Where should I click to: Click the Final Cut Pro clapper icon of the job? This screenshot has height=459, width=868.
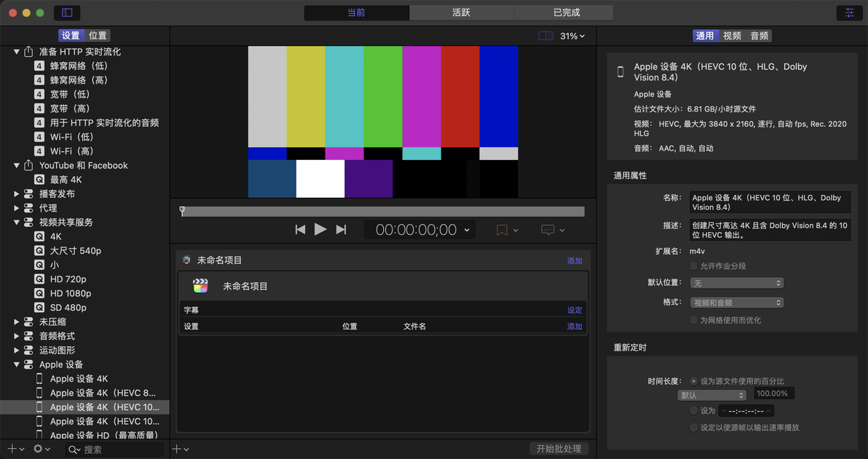click(200, 286)
